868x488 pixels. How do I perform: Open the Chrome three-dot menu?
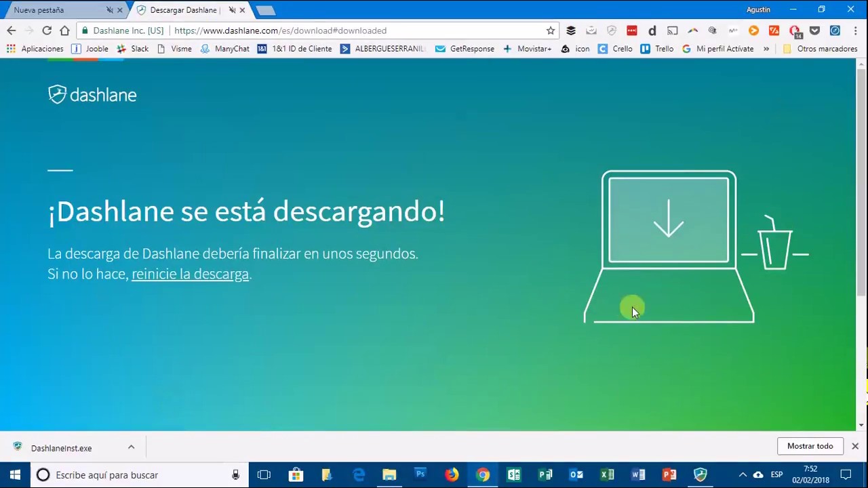pos(855,30)
